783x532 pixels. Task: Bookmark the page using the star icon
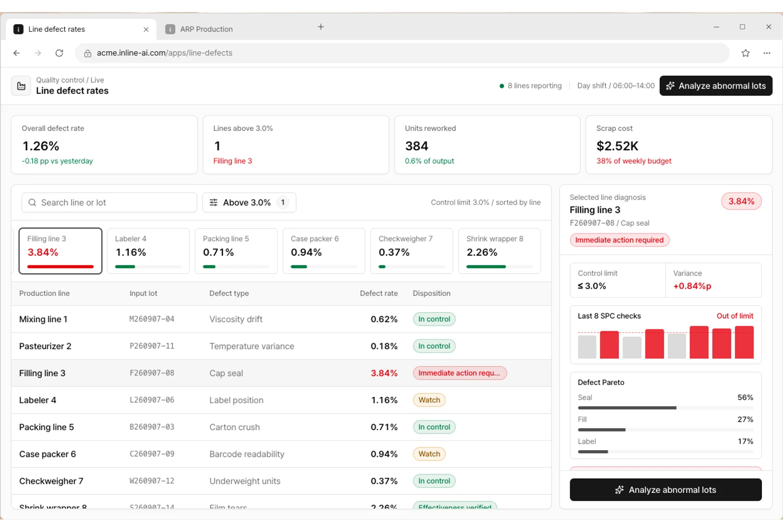745,53
